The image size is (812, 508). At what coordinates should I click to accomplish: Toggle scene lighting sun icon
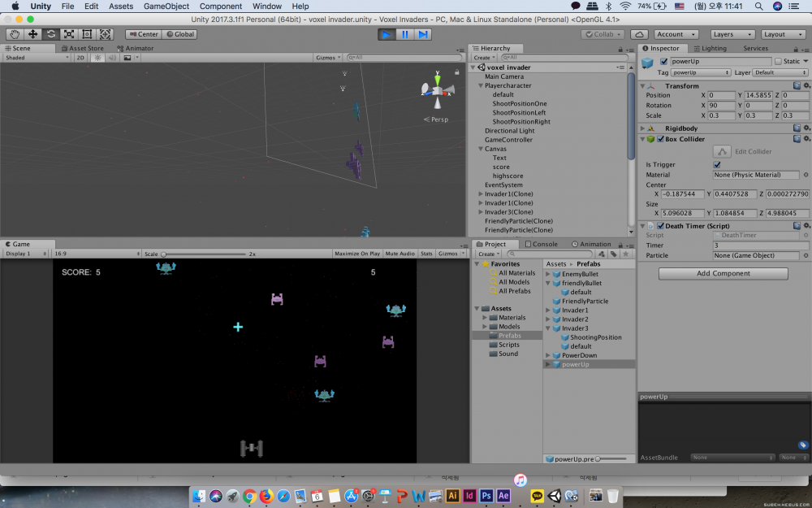click(97, 58)
